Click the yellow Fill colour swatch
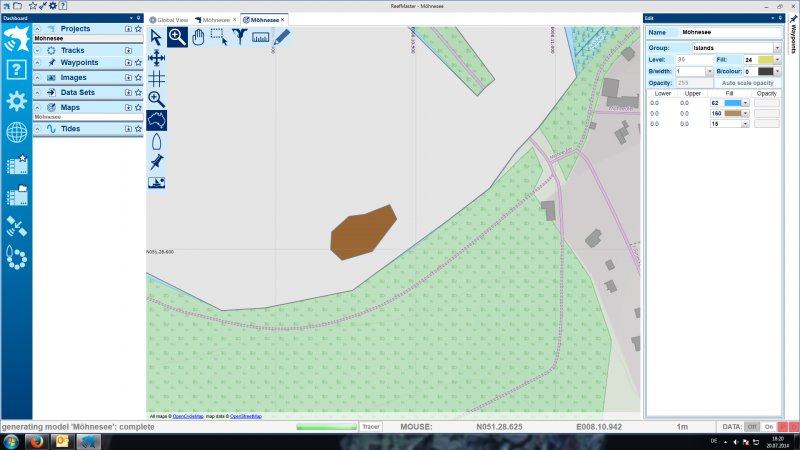 pyautogui.click(x=765, y=60)
